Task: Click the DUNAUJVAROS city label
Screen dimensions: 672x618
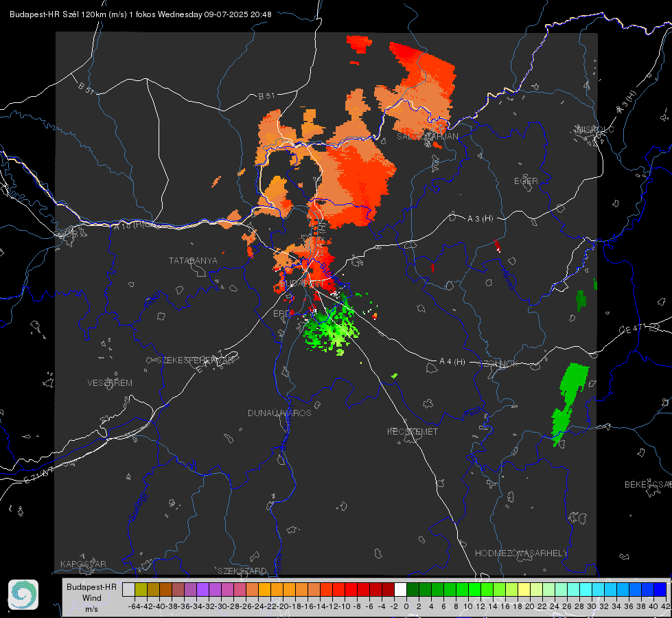Action: 279,413
